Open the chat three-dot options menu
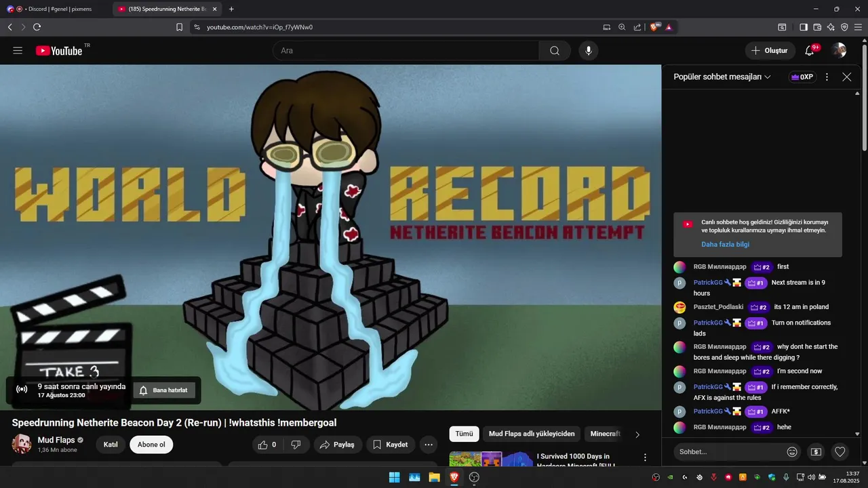The width and height of the screenshot is (868, 488). 827,77
